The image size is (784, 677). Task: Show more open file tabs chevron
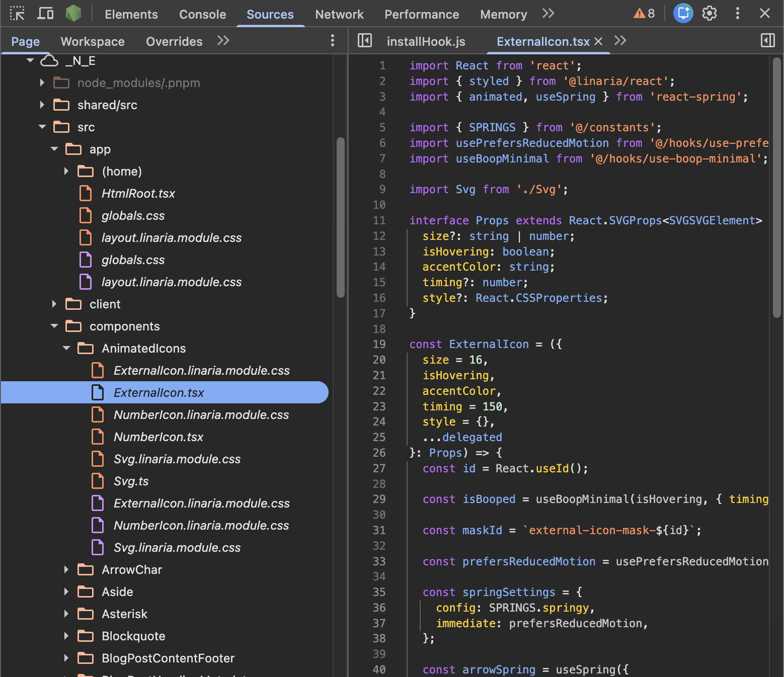[x=620, y=41]
